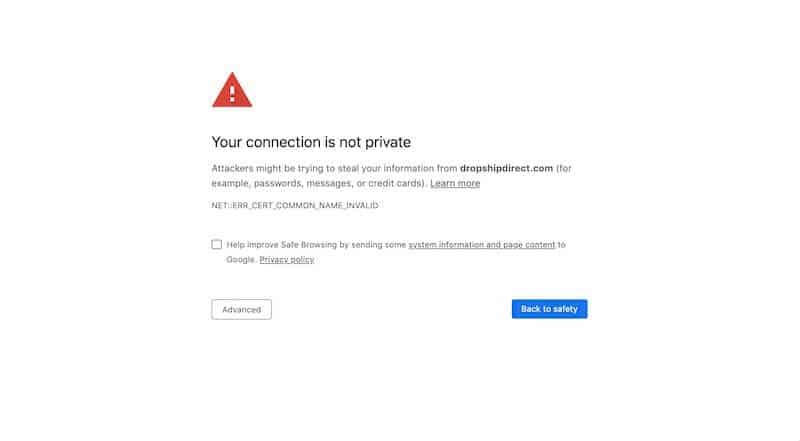
Task: Click the "Back to safety" button
Action: click(549, 309)
